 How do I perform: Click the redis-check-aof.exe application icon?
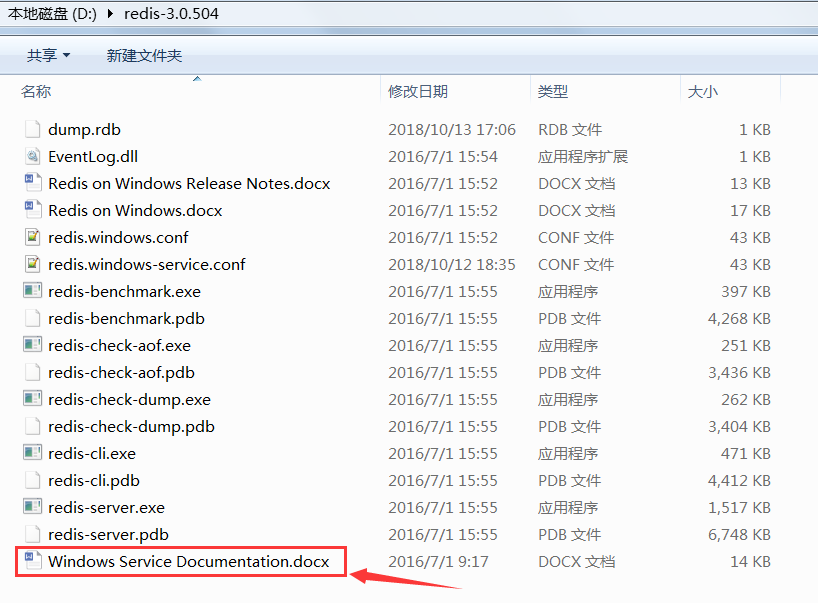pos(32,345)
